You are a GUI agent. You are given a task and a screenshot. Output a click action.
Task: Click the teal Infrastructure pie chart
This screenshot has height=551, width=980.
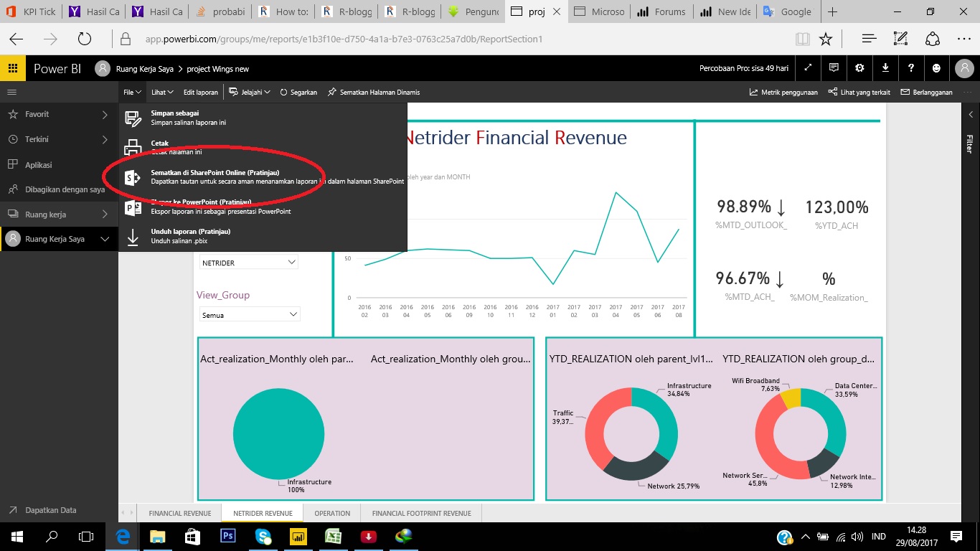click(278, 433)
